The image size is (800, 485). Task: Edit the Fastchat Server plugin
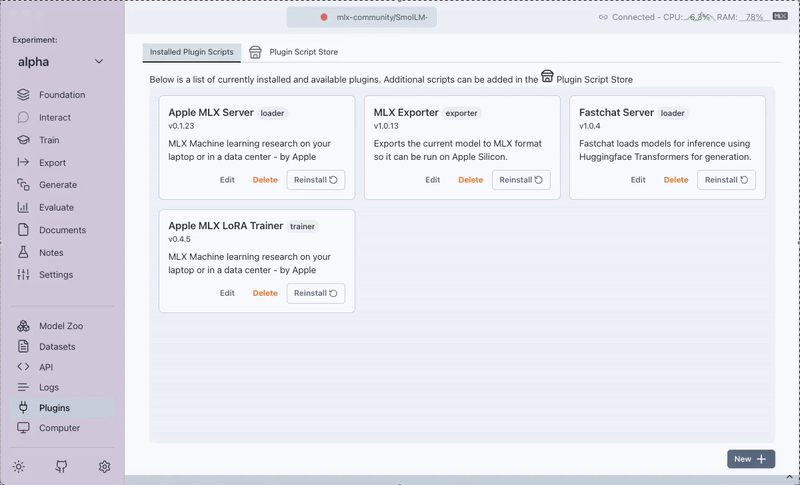[638, 180]
